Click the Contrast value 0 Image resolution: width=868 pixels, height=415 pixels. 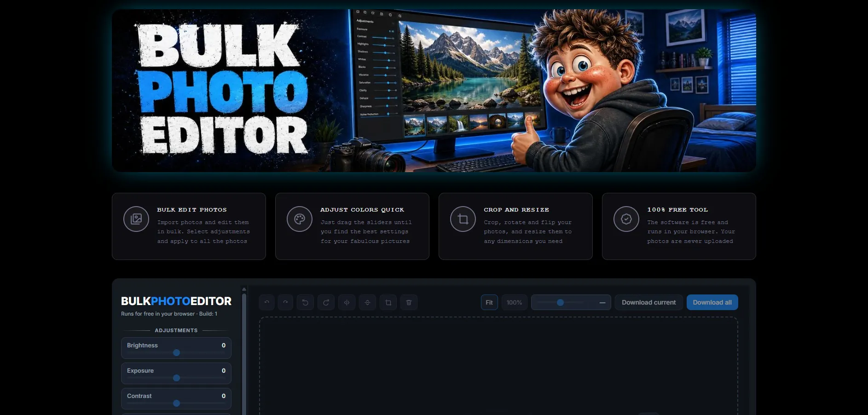click(224, 396)
